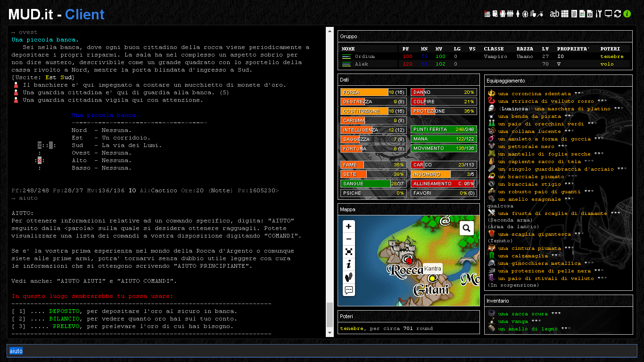
Task: Click the group-with-red-X toolbar icon
Action: point(502,14)
